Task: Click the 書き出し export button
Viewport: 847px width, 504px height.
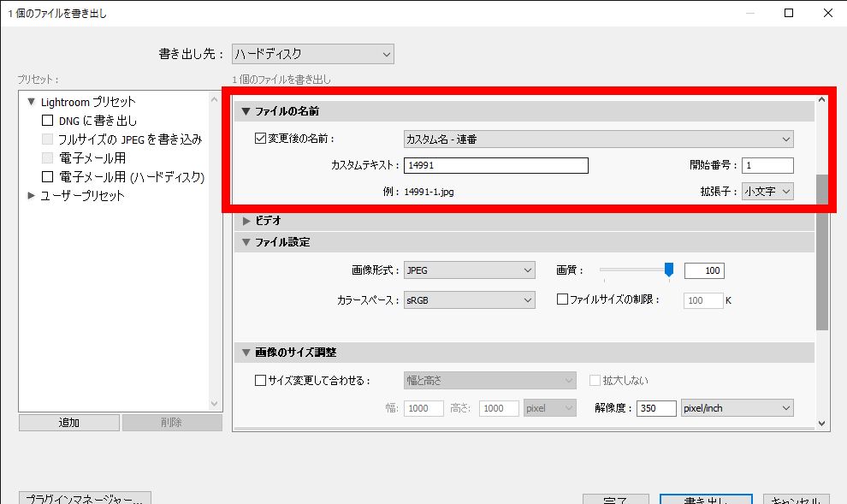Action: (706, 499)
